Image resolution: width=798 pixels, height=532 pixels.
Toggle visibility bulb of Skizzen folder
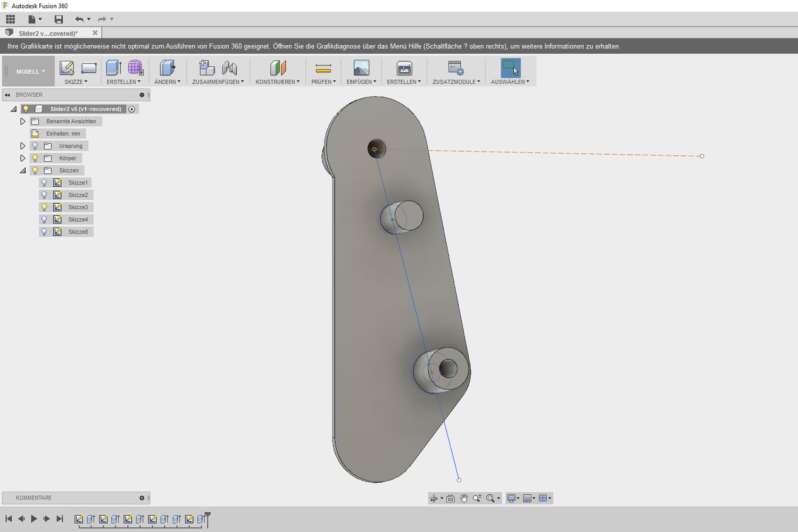tap(35, 170)
